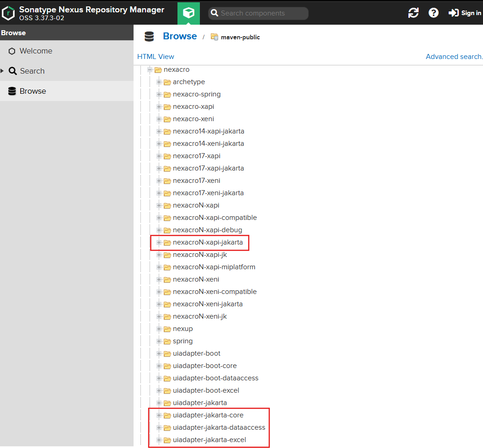Expand the nexacro-xeni folder
Viewport: 483px width, 448px height.
click(x=159, y=119)
